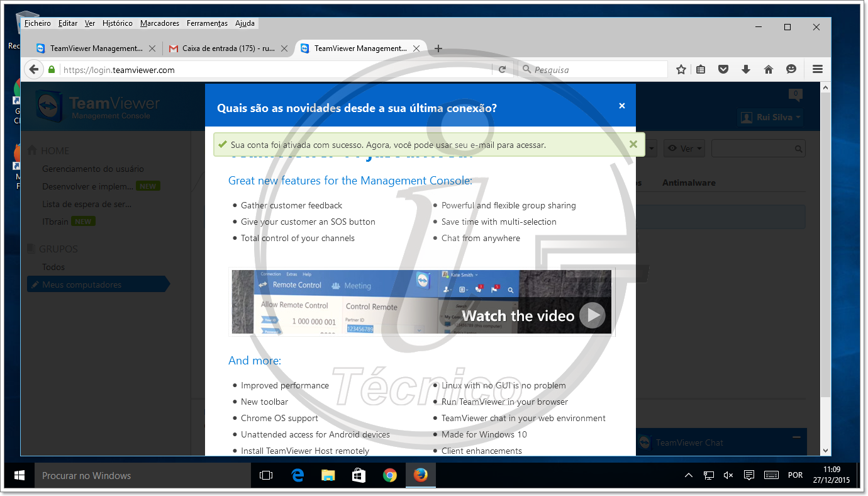
Task: Play the Watch the video button
Action: [x=592, y=315]
